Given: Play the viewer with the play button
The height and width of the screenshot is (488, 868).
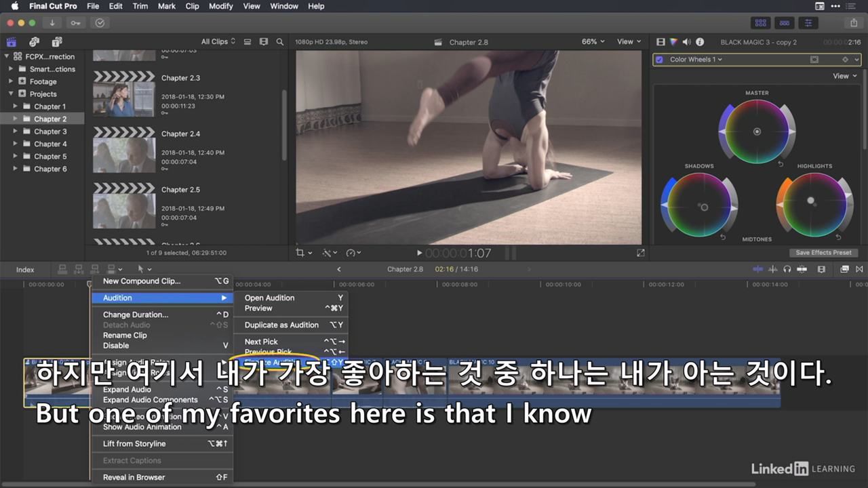Looking at the screenshot, I should point(419,253).
